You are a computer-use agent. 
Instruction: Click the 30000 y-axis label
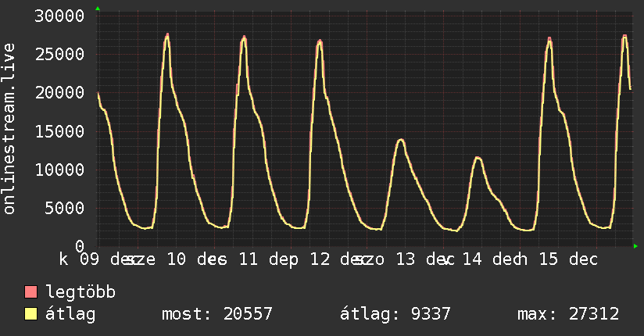click(x=59, y=16)
